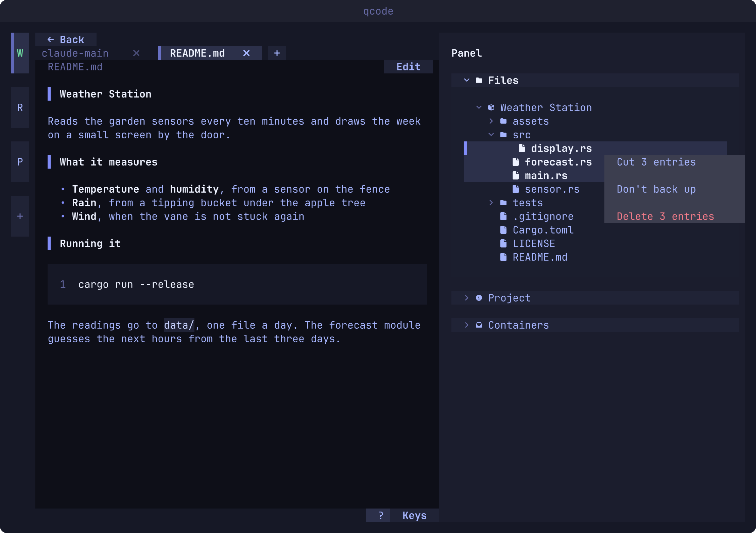
Task: Expand the tests folder chevron
Action: click(x=491, y=203)
